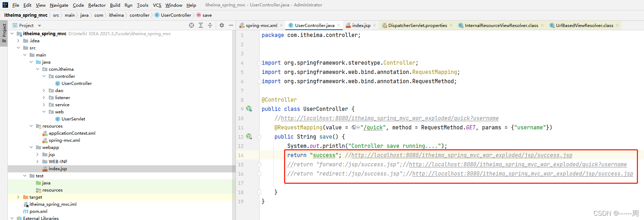644x220 pixels.
Task: Open the Build menu
Action: (115, 5)
